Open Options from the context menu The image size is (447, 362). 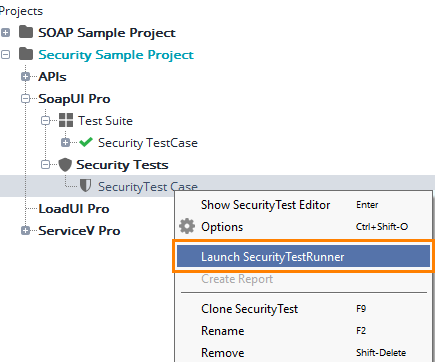tap(304, 227)
